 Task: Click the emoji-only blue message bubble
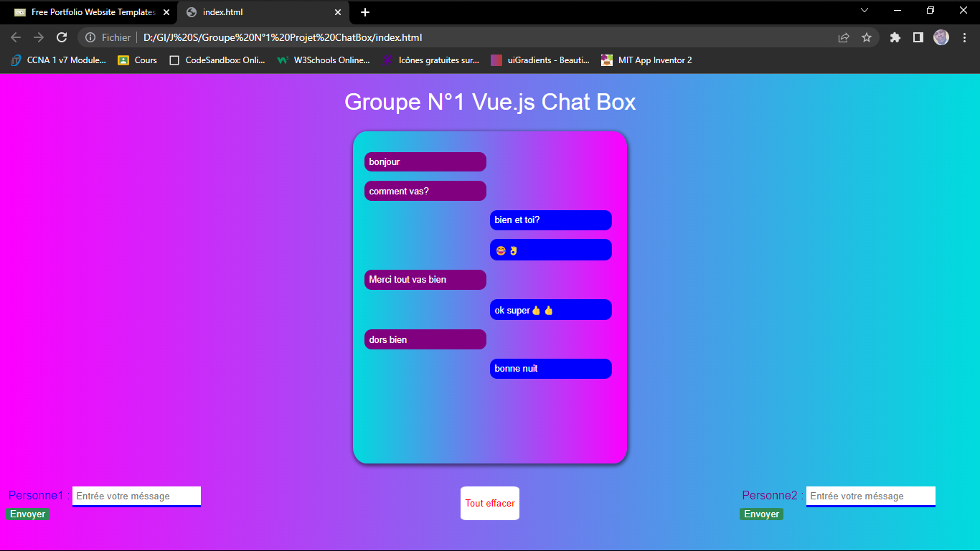(x=551, y=250)
